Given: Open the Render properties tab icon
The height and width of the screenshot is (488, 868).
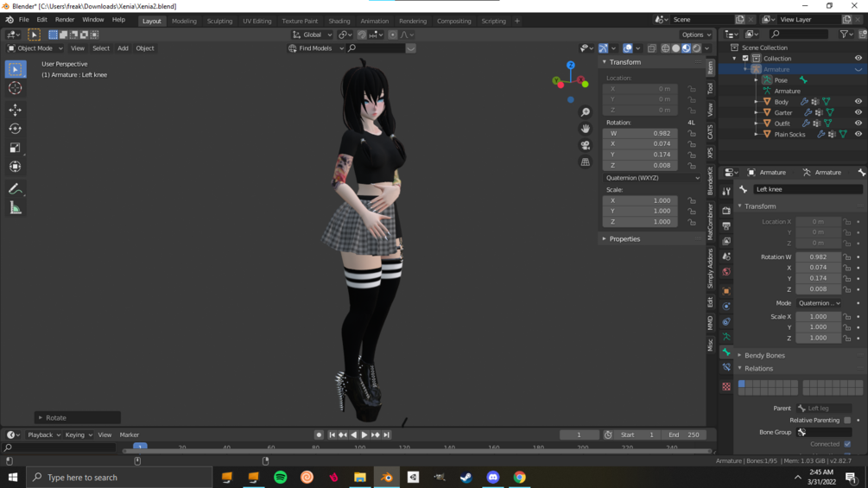Looking at the screenshot, I should tap(726, 211).
